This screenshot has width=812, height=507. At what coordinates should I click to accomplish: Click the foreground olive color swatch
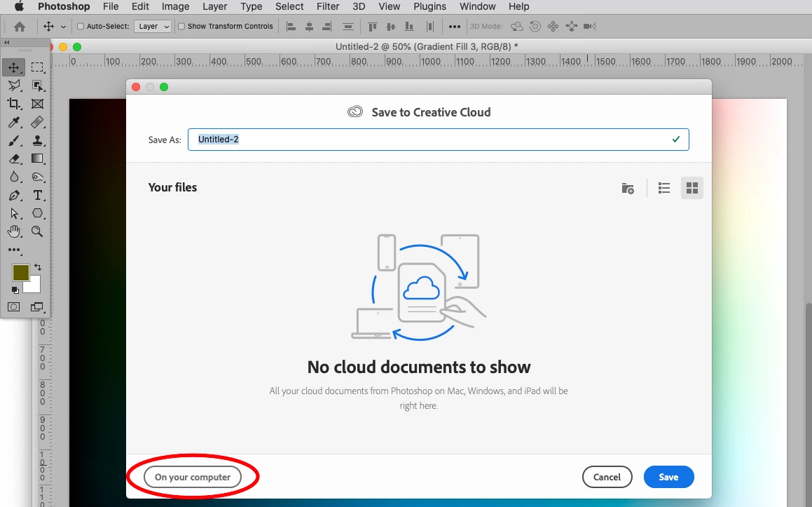click(21, 273)
